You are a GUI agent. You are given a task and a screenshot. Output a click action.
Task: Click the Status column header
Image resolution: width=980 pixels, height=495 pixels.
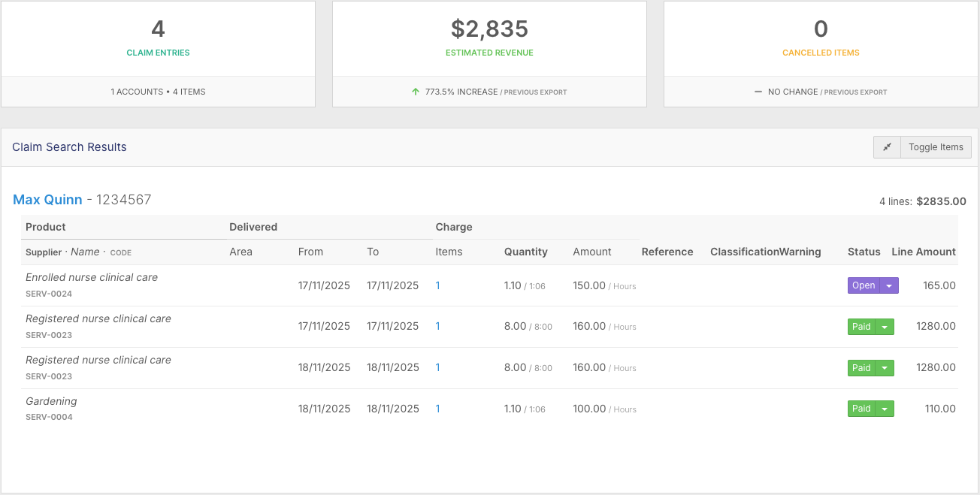point(864,252)
